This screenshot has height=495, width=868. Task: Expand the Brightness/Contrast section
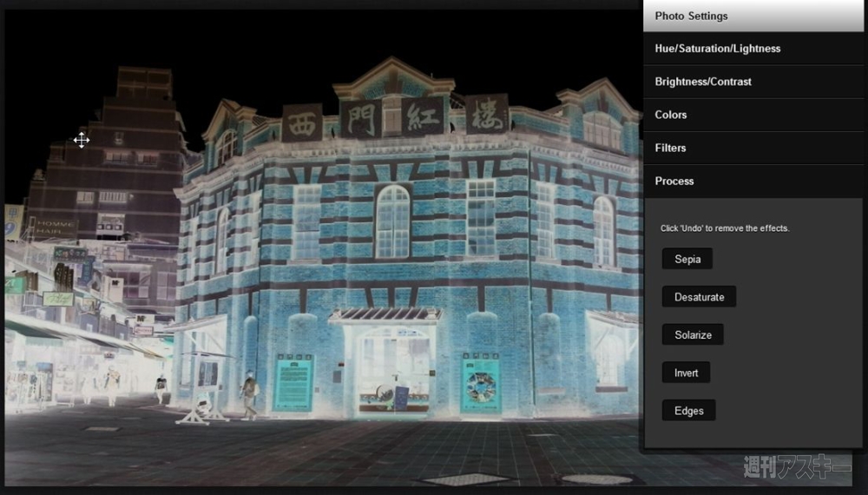click(753, 82)
